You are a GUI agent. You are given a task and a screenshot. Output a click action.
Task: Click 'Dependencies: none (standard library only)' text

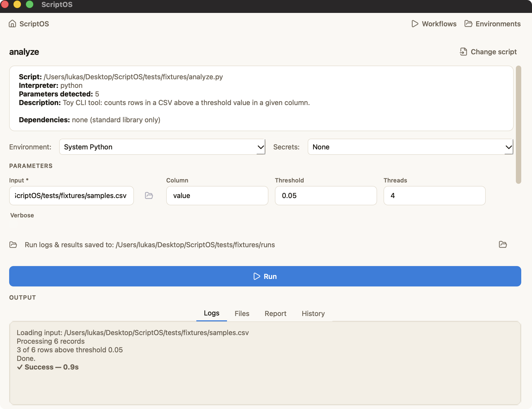(x=90, y=120)
